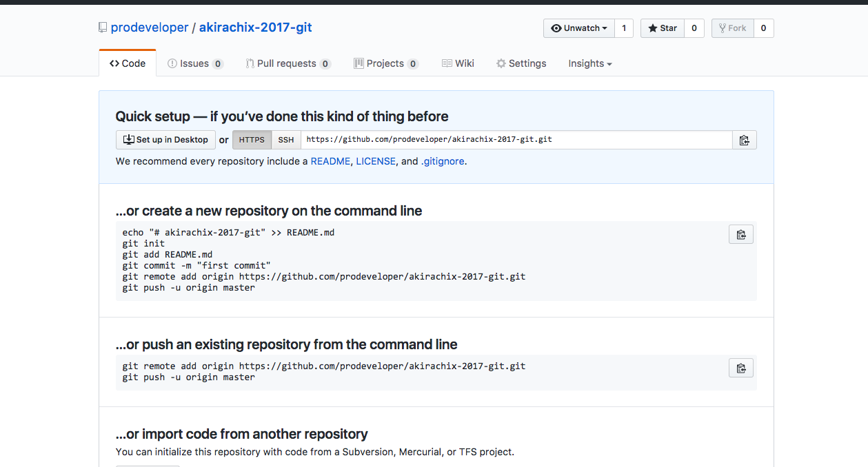Expand the Insights dropdown
The image size is (868, 467).
pos(589,63)
